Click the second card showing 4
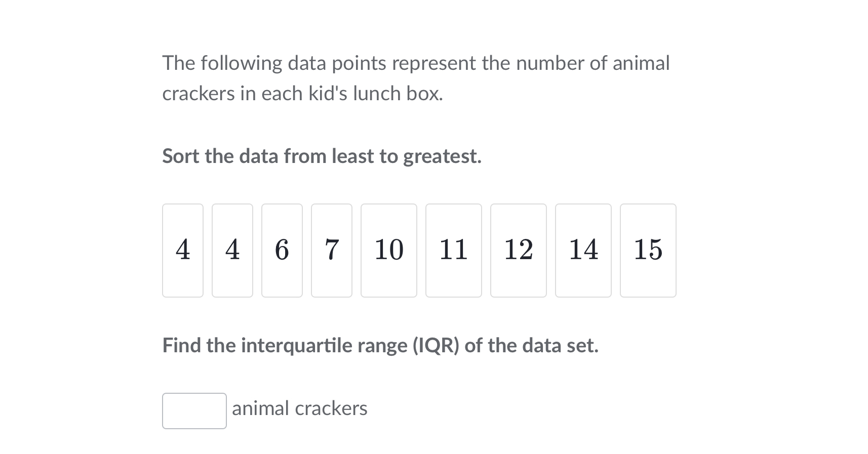This screenshot has height=454, width=868. point(232,250)
